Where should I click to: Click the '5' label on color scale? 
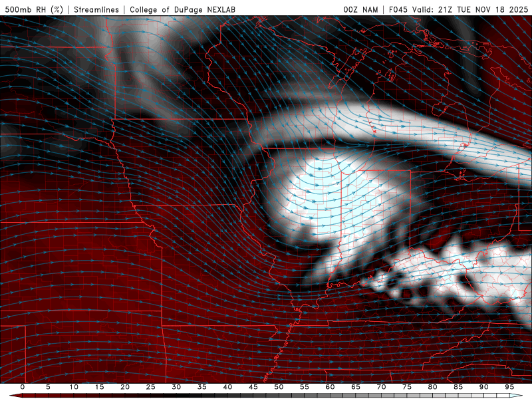48,387
